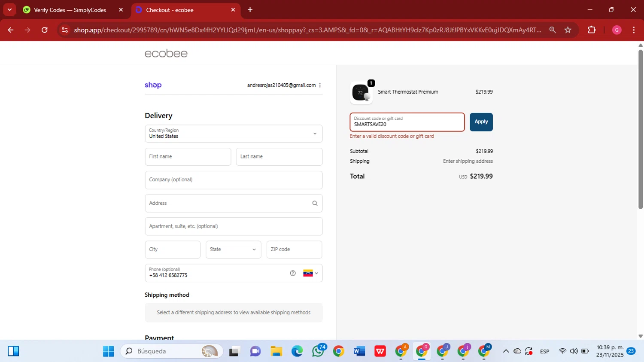
Task: Click the Address input field
Action: [234, 203]
